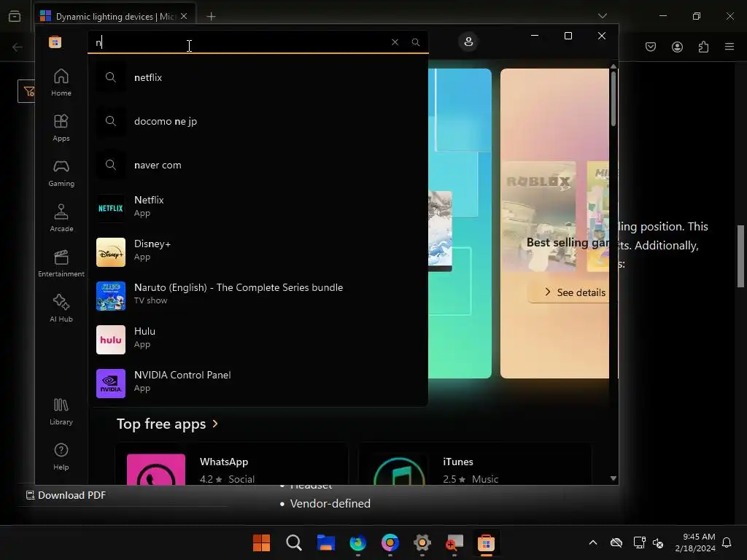This screenshot has height=560, width=747.
Task: Select the 'naver com' suggestion
Action: [x=258, y=165]
